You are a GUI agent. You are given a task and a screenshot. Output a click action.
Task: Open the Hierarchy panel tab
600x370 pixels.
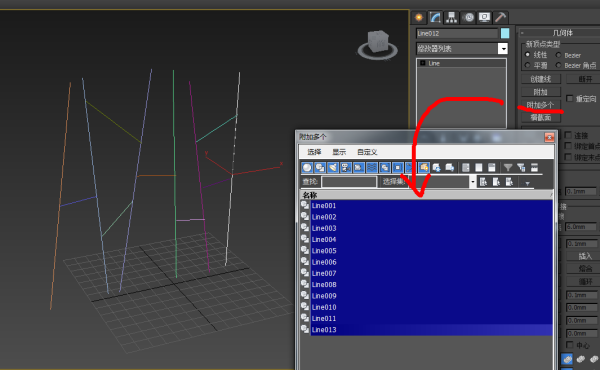(452, 18)
